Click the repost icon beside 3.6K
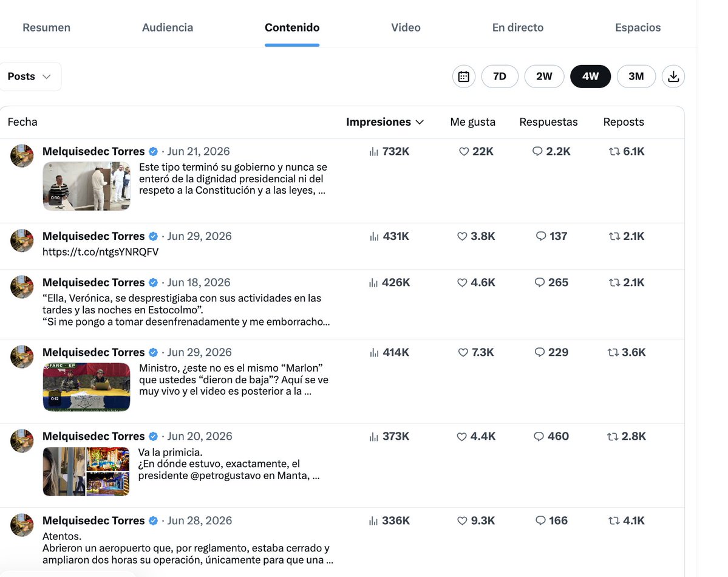 click(613, 353)
